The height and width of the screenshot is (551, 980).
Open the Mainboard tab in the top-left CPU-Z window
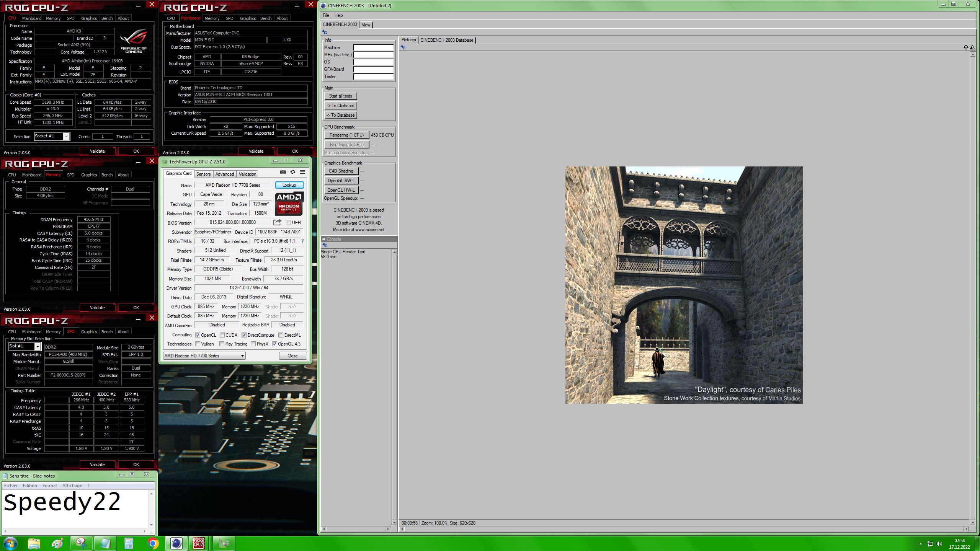click(x=32, y=18)
